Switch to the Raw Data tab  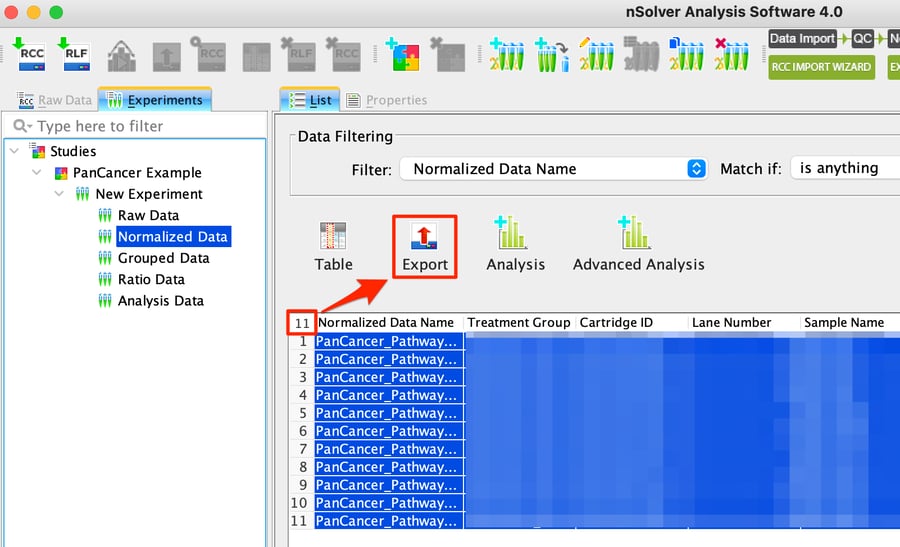(x=54, y=100)
